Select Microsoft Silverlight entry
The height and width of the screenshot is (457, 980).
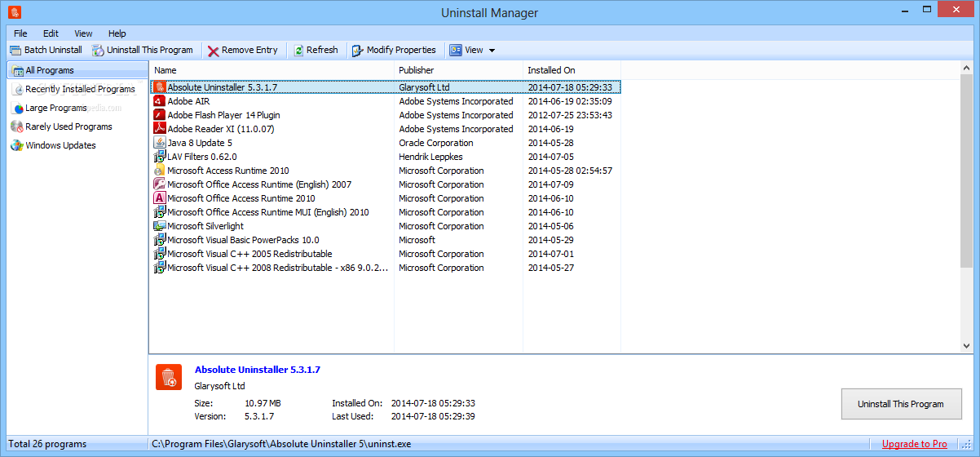205,226
